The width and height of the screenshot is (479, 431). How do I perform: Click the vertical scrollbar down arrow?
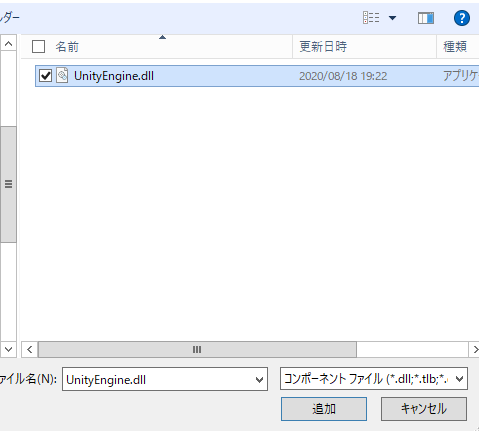(x=9, y=349)
